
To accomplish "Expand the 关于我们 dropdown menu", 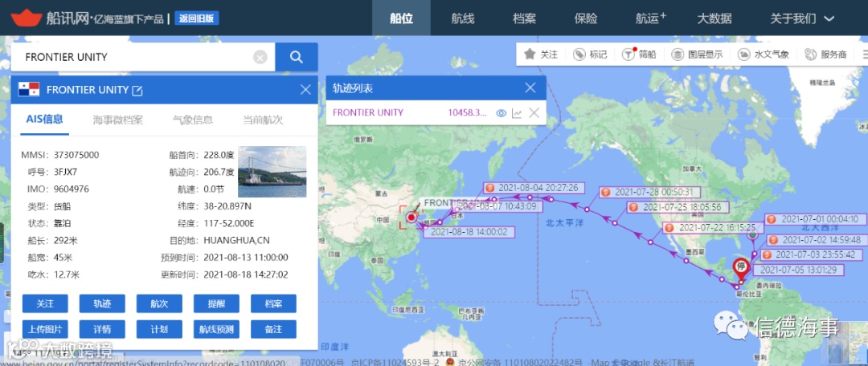I will [x=802, y=18].
